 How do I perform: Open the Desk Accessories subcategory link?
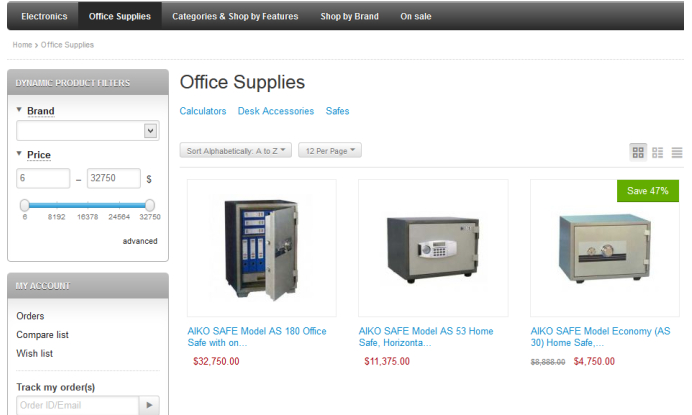276,111
